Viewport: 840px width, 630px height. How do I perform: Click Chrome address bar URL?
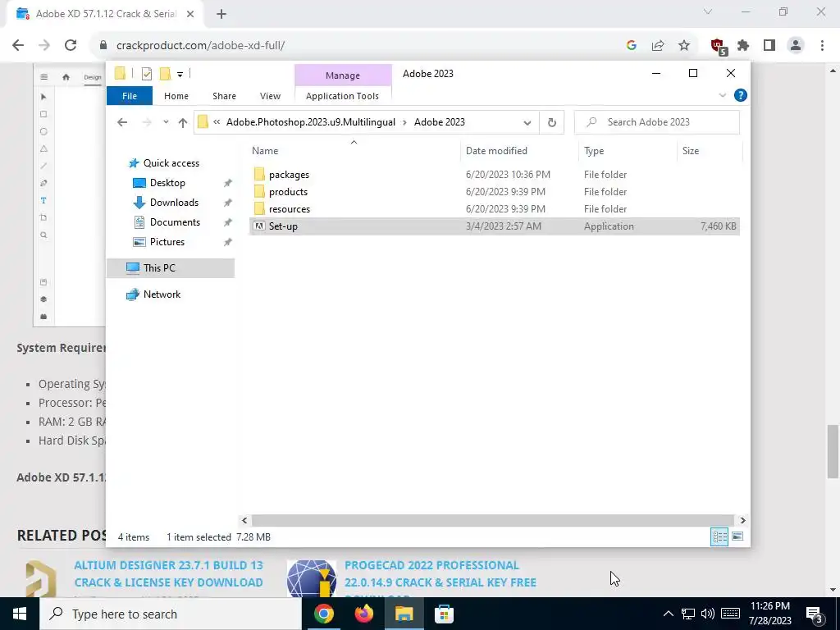tap(200, 46)
